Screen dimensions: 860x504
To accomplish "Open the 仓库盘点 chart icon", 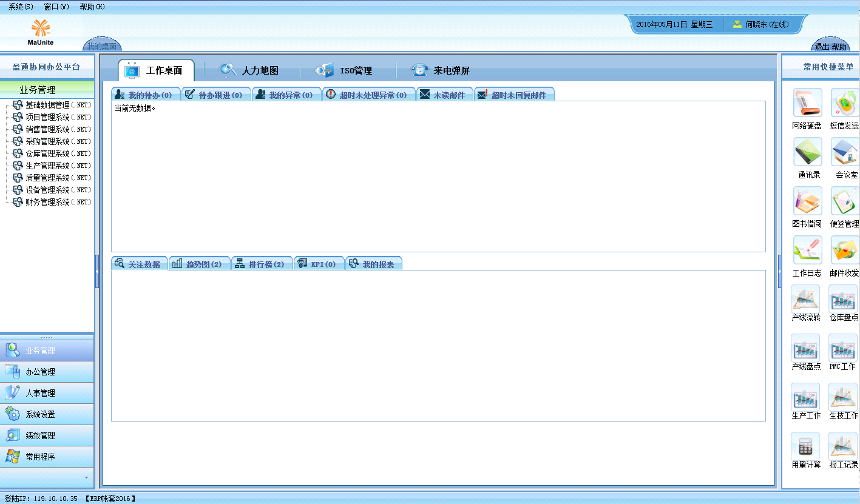I will click(x=843, y=299).
